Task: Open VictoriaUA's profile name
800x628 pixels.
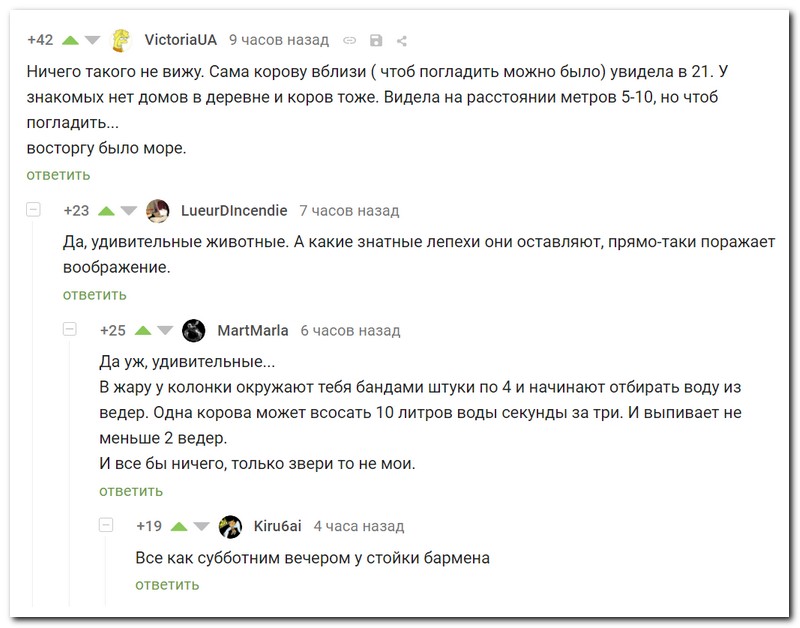Action: 181,40
